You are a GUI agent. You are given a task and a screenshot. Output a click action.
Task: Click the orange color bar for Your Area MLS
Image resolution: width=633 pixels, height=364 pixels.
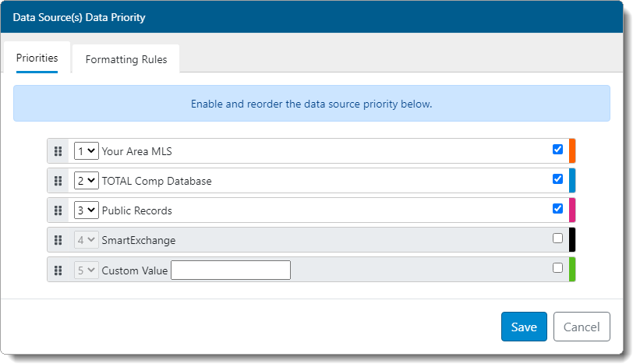(x=572, y=150)
